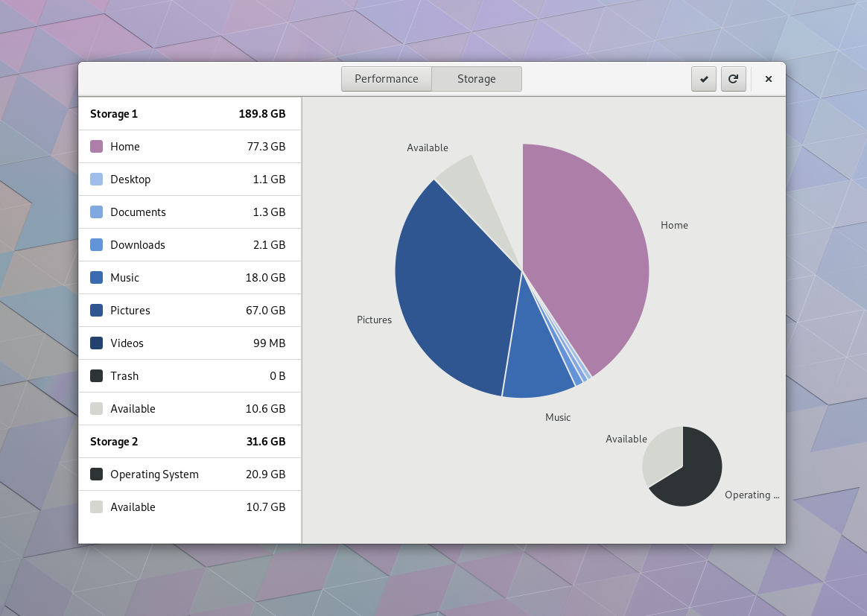
Task: Click Desktop's light blue square icon
Action: (x=96, y=179)
